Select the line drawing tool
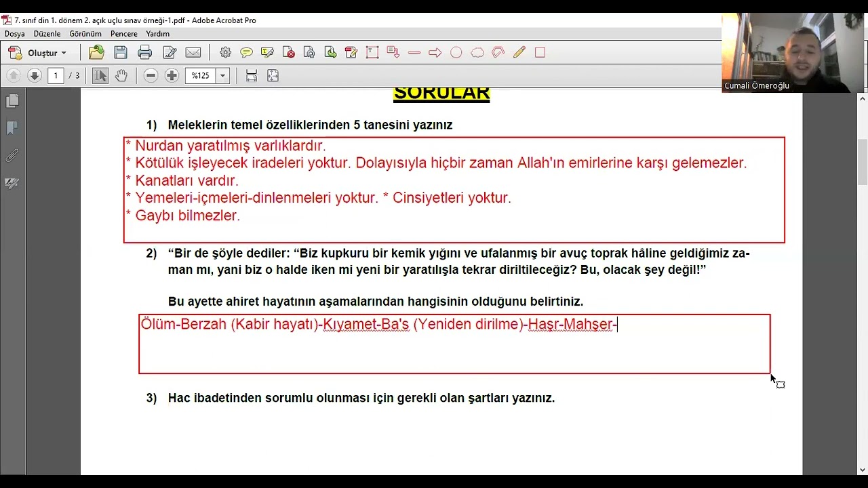868x488 pixels. tap(414, 52)
